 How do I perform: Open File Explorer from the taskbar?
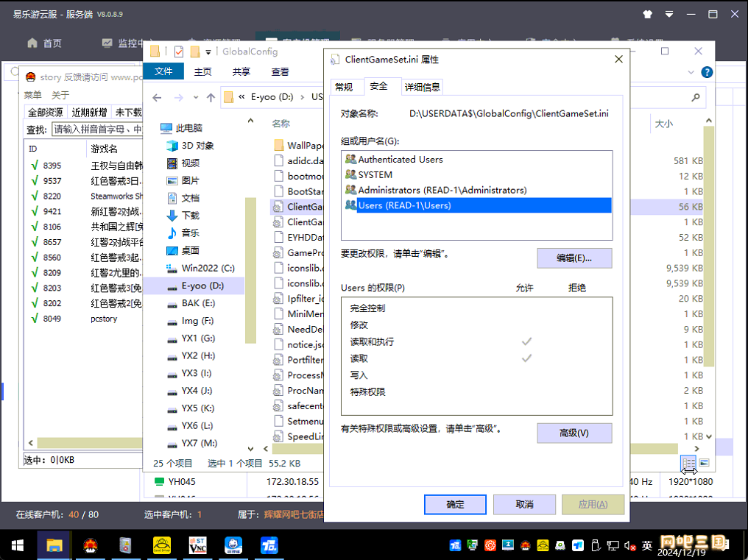click(x=55, y=545)
